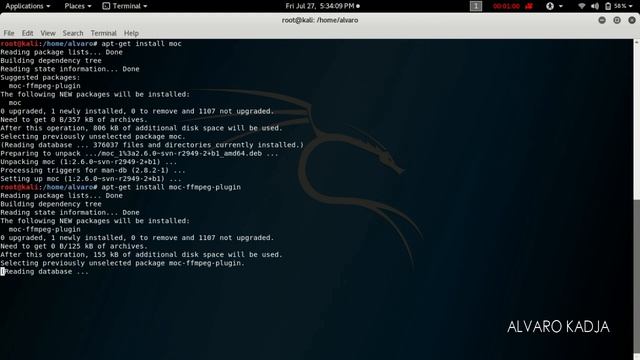Click the terminal vertical scrollbar thumb
640x360 pixels.
tap(637, 276)
